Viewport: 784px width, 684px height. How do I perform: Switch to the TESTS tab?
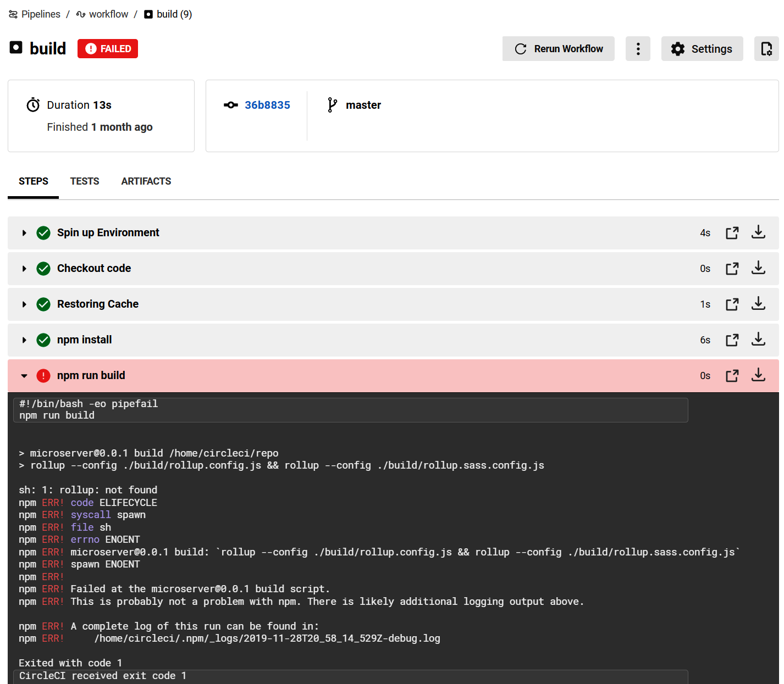click(85, 181)
